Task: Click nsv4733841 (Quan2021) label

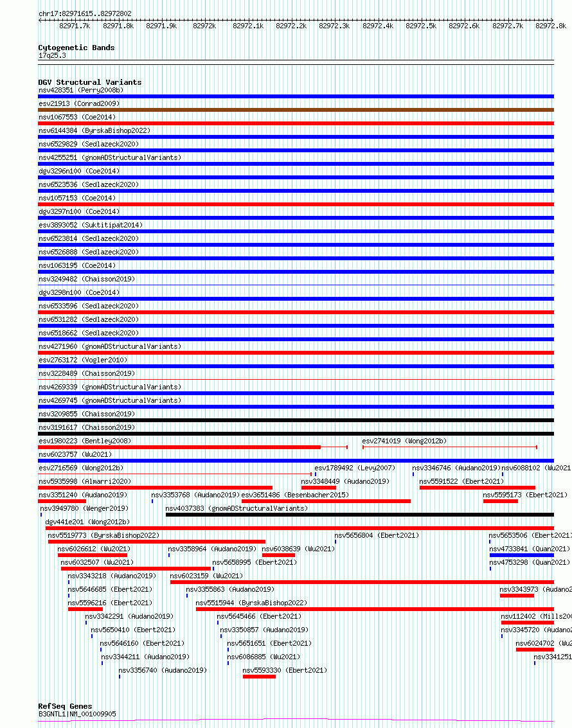Action: (530, 549)
